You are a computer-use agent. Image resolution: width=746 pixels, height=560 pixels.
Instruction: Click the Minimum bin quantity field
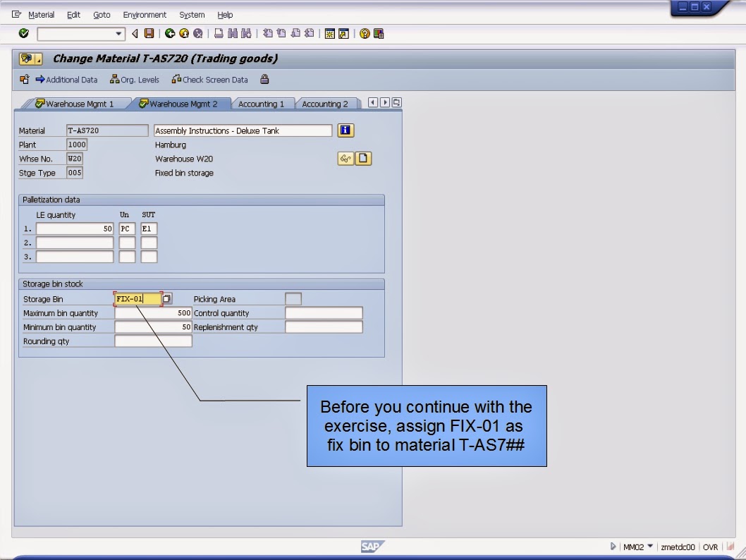(153, 327)
